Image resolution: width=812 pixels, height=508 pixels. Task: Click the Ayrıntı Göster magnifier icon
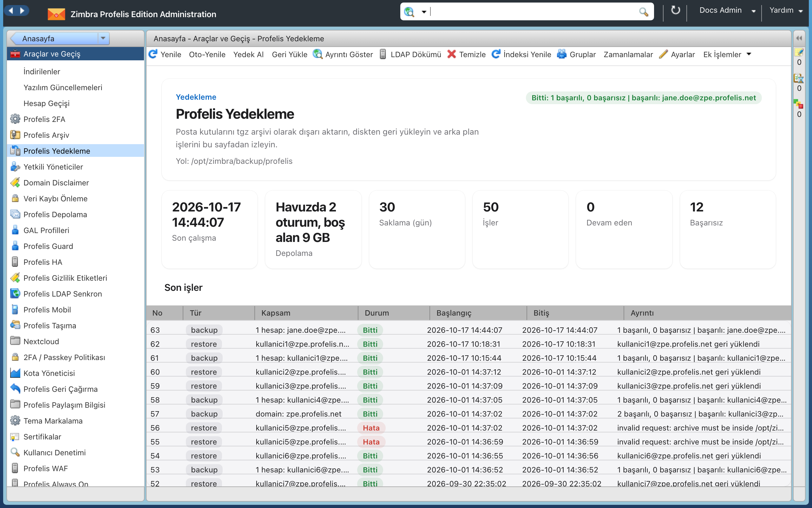pyautogui.click(x=318, y=54)
